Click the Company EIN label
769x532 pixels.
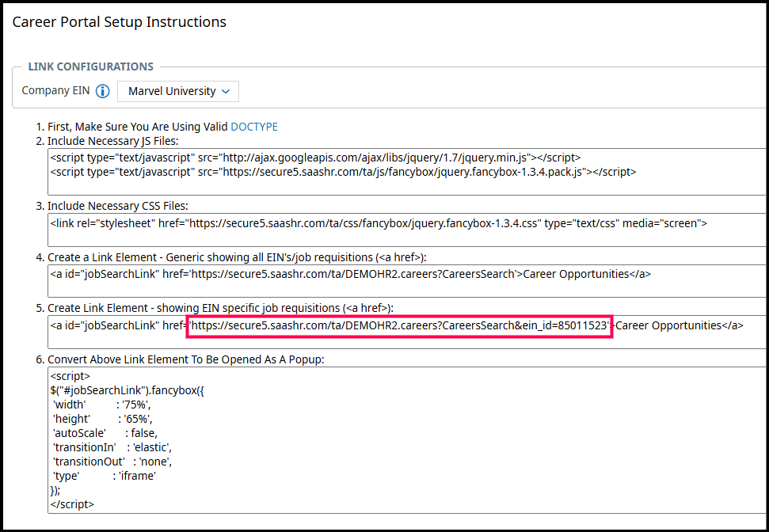(x=56, y=91)
